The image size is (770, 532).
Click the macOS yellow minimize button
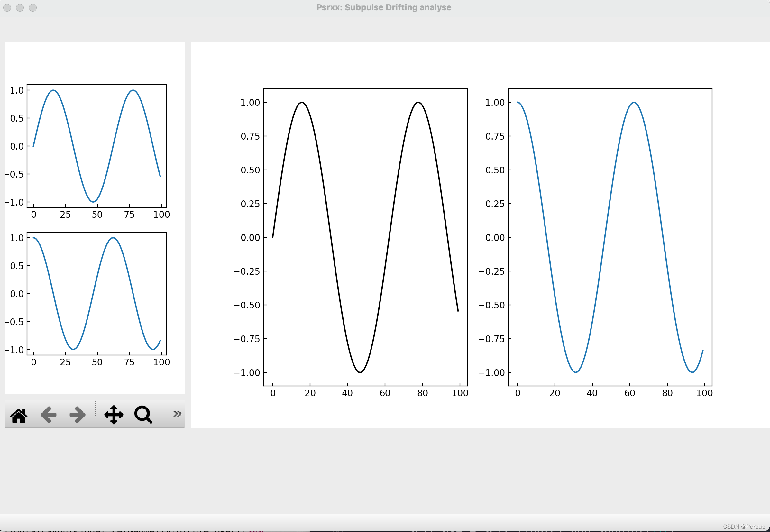pyautogui.click(x=20, y=8)
